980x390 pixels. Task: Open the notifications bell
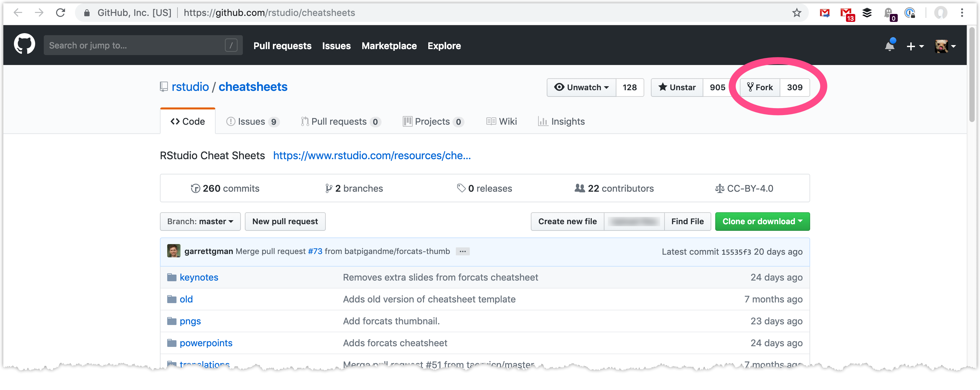(x=889, y=46)
